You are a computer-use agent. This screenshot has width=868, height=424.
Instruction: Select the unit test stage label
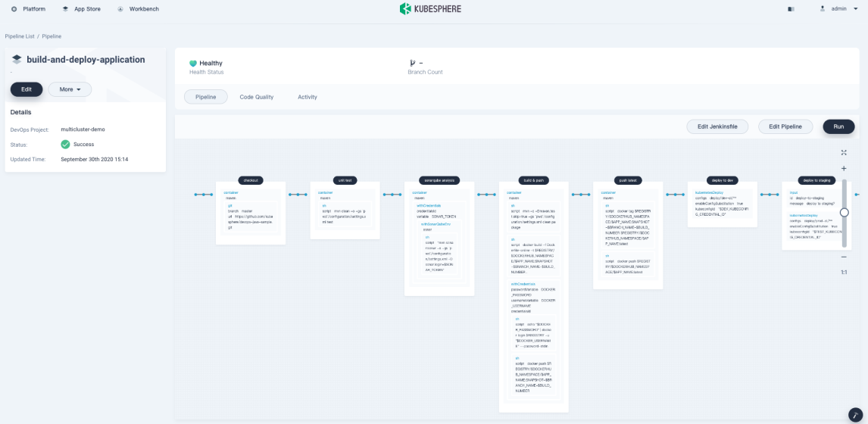(345, 180)
